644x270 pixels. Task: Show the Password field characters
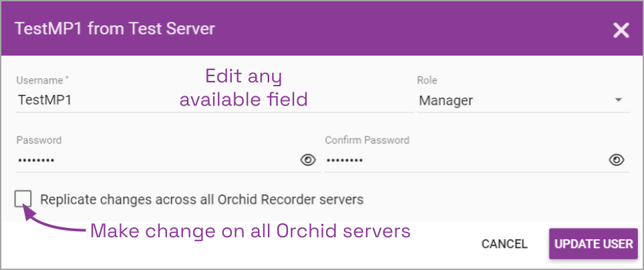pyautogui.click(x=307, y=160)
